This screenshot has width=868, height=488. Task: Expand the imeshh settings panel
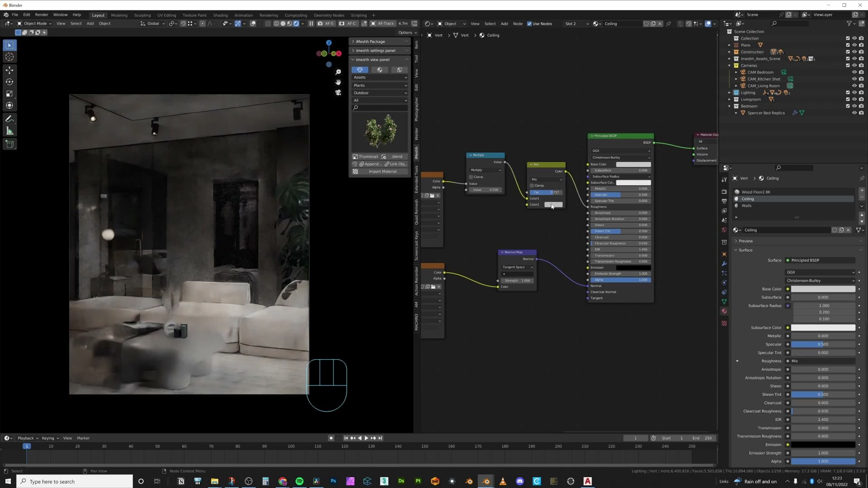click(x=380, y=51)
